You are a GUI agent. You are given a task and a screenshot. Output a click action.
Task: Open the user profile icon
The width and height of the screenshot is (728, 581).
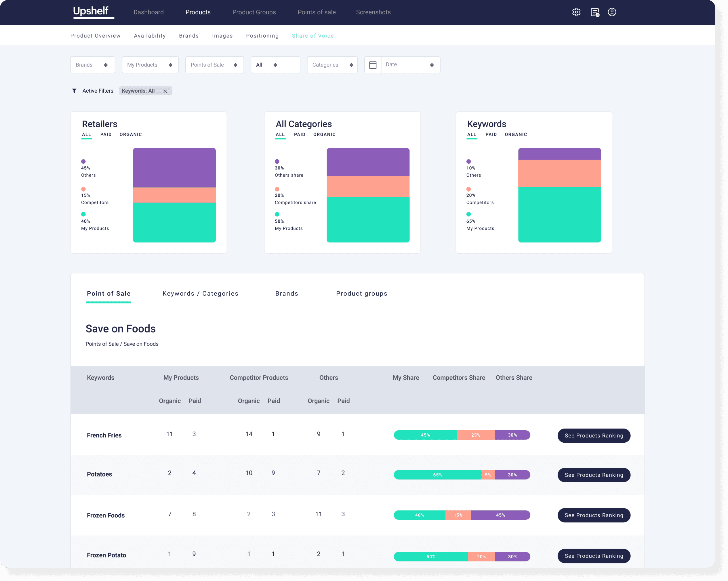point(612,12)
